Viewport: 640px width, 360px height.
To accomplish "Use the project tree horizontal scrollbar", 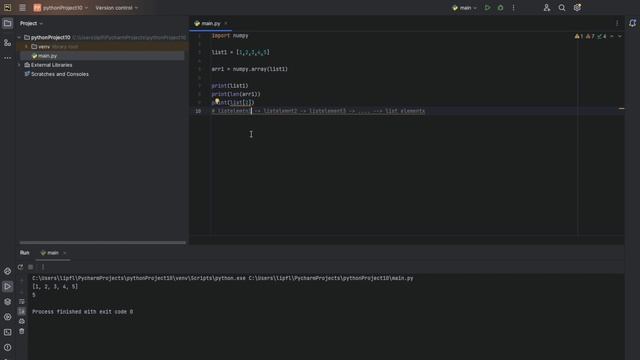I will click(x=102, y=242).
